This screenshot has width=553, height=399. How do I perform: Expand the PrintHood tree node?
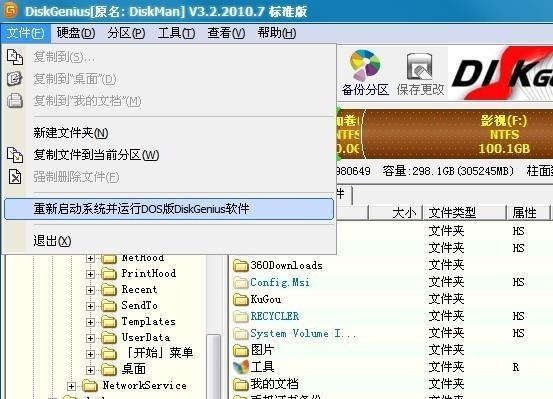point(90,274)
